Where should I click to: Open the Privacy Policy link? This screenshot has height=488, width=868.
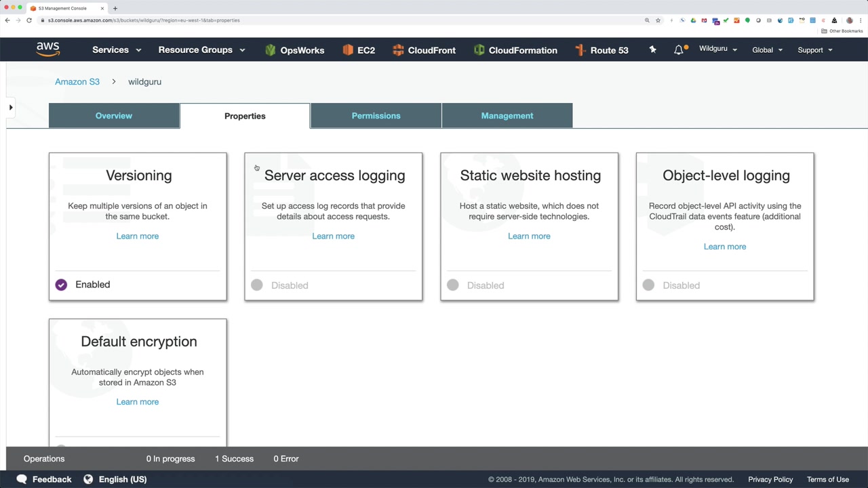click(x=770, y=479)
